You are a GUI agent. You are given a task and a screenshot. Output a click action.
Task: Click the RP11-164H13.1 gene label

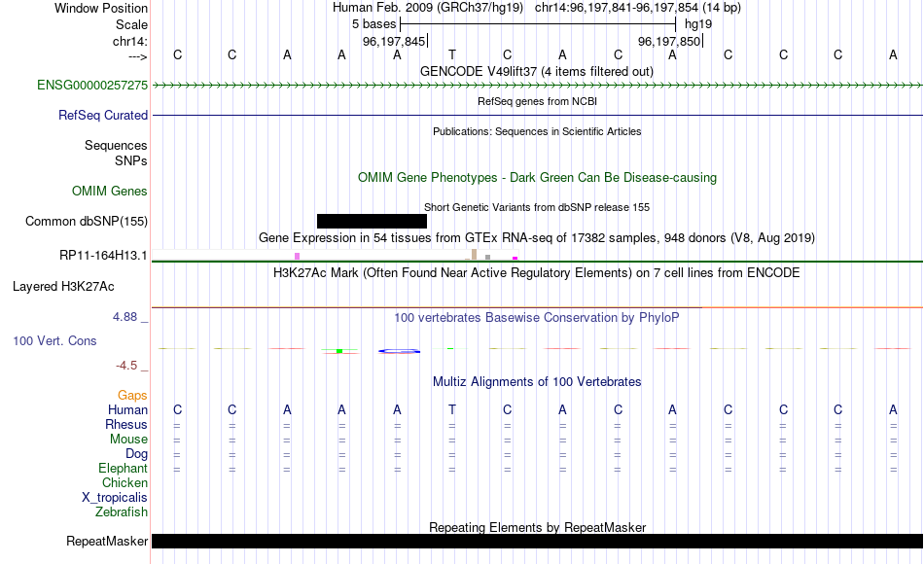[103, 256]
